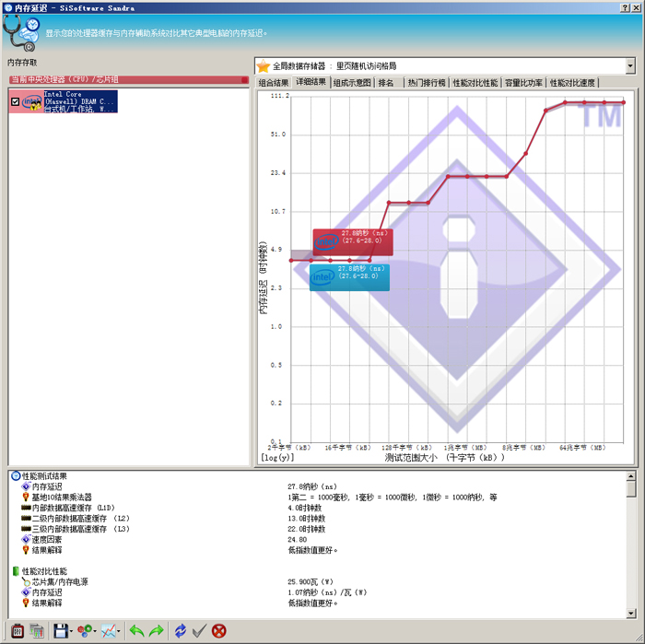Open the 全局数据存储器 combo box dropdown
The image size is (645, 644).
(x=629, y=65)
